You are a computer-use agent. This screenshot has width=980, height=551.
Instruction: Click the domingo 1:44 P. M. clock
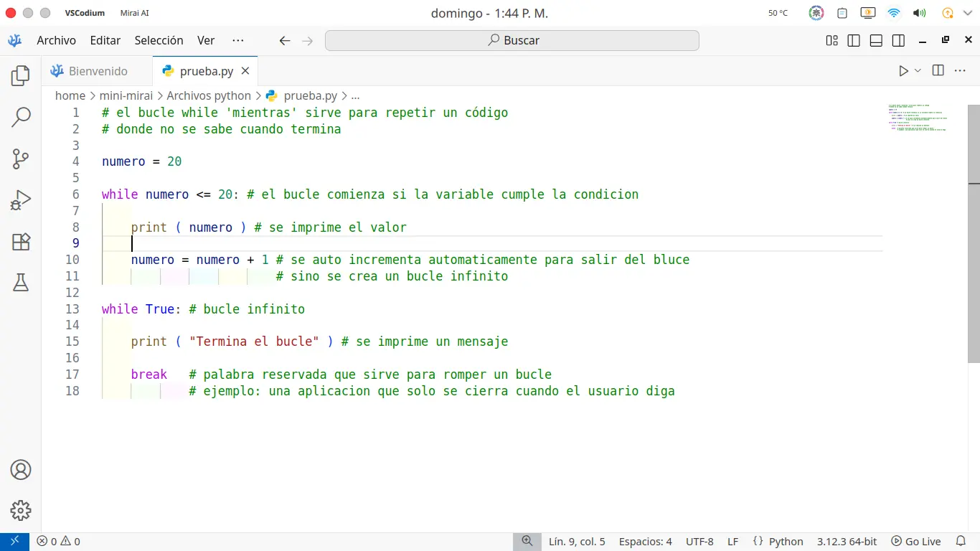[489, 13]
